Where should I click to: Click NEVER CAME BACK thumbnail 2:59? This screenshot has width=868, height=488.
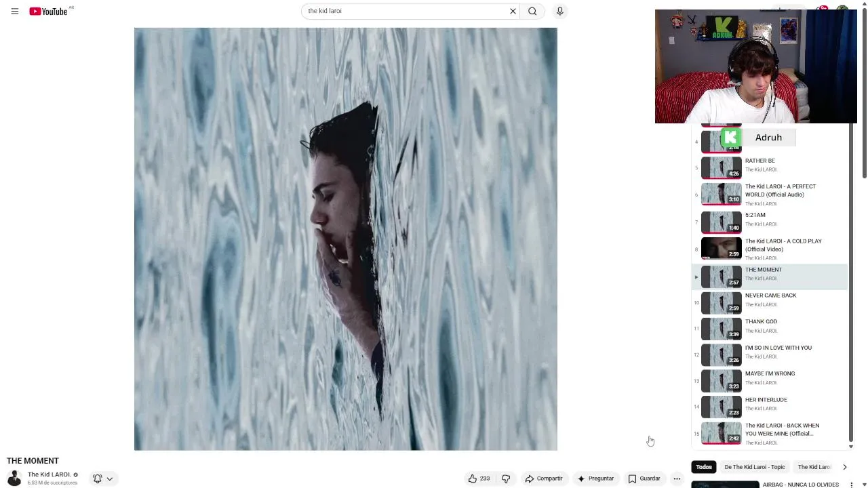[x=721, y=302]
